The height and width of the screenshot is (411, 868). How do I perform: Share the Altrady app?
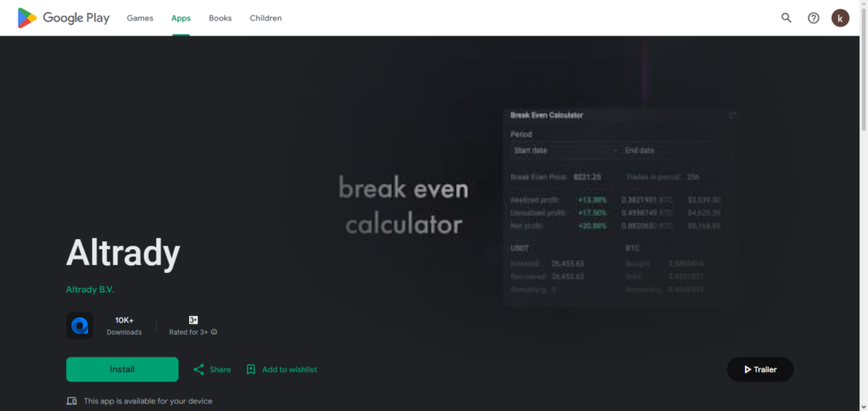pos(212,369)
